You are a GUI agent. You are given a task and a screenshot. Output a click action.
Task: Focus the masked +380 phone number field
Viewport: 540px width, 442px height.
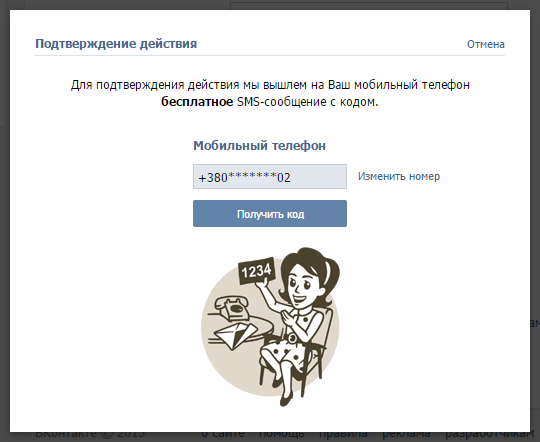click(270, 176)
